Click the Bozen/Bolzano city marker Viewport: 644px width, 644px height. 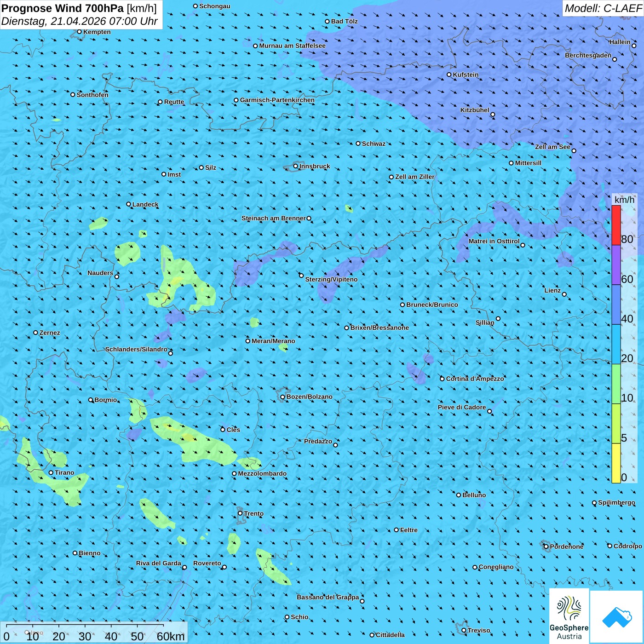pyautogui.click(x=283, y=397)
